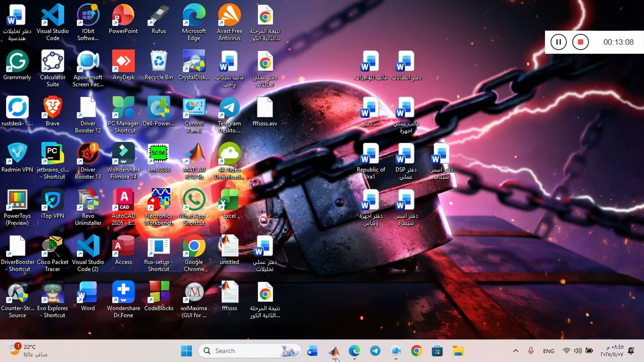Show hidden system tray icons

[x=515, y=351]
